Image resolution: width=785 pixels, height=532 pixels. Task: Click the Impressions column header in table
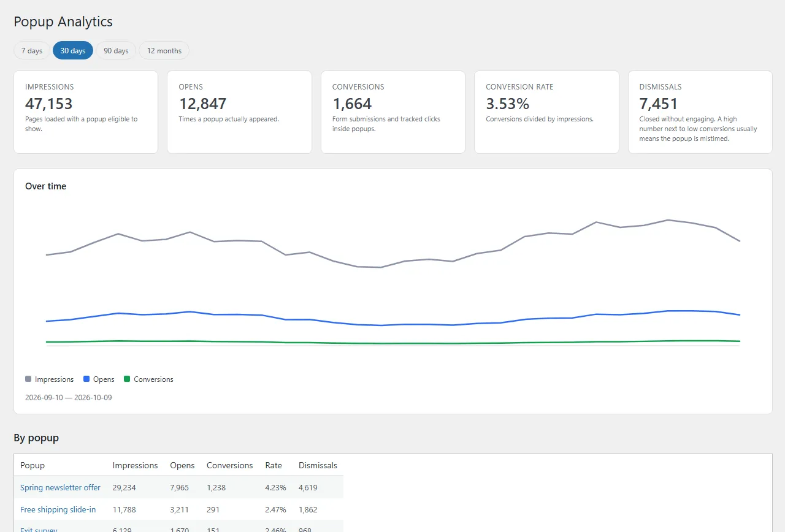pos(135,466)
